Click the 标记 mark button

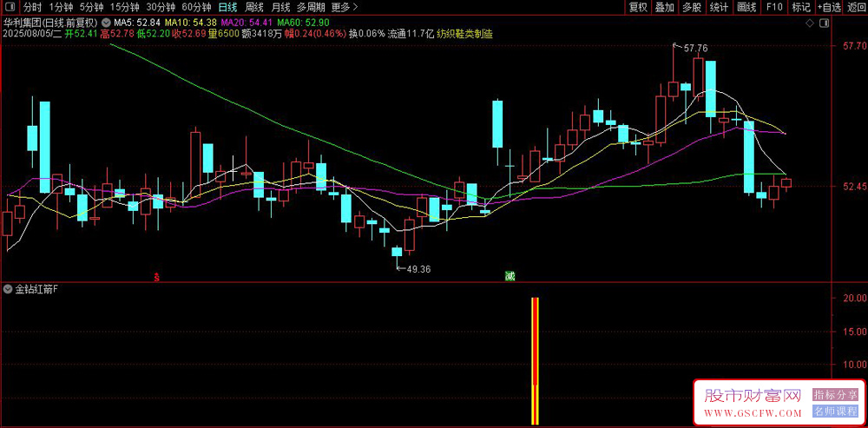[800, 7]
